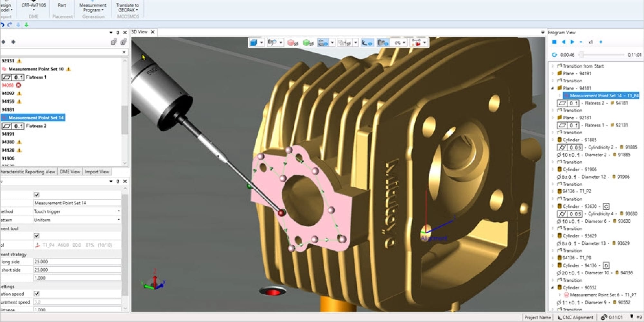Toggle the coordinate system visibility icon
Image resolution: width=644 pixels, height=322 pixels.
367,43
